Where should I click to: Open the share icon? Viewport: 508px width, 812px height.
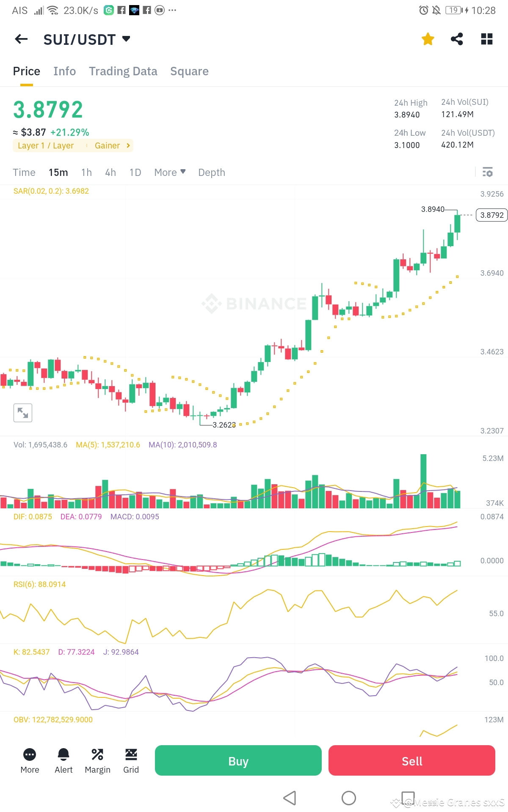pyautogui.click(x=457, y=39)
